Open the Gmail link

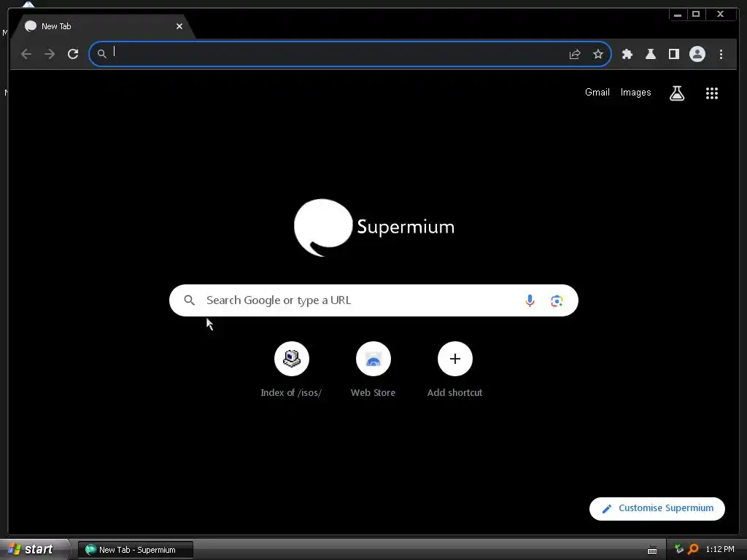point(597,93)
